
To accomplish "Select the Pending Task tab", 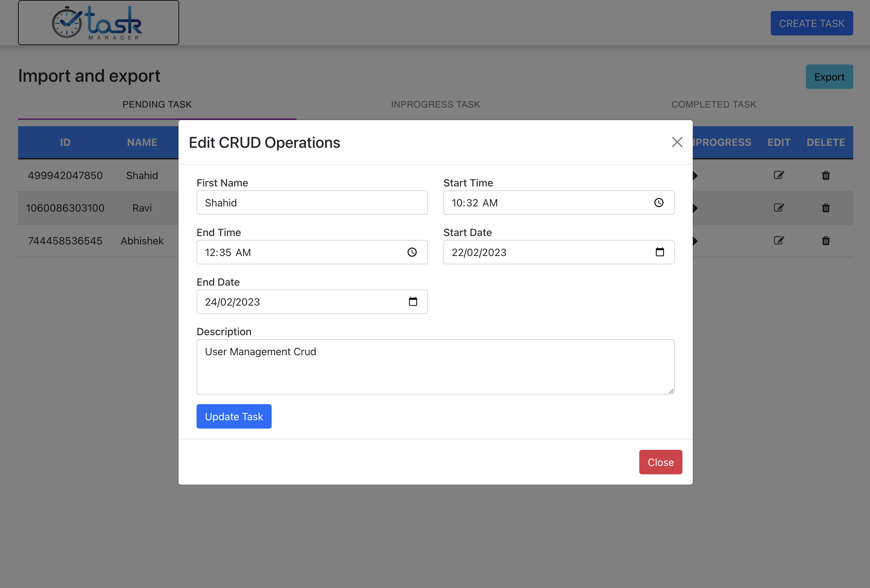I will click(157, 104).
